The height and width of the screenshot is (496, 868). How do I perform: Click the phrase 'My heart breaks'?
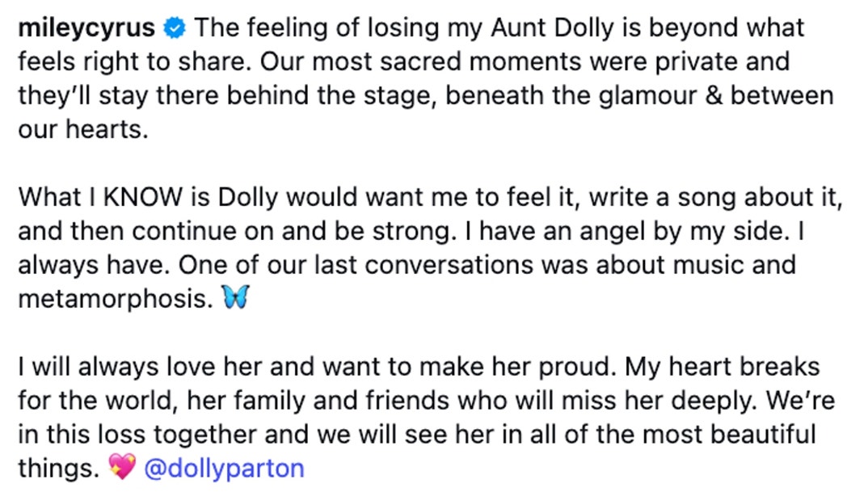point(723,367)
